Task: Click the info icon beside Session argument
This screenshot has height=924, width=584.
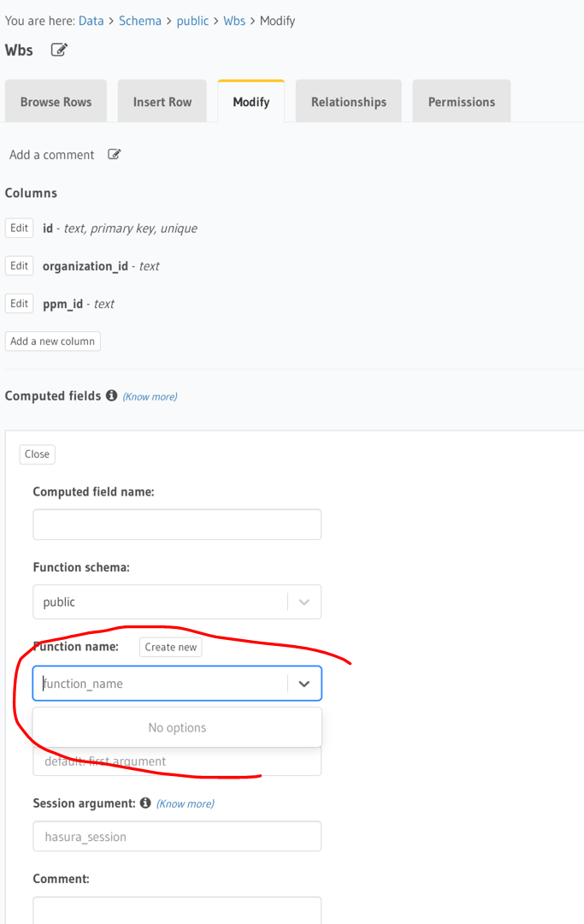Action: pyautogui.click(x=145, y=803)
